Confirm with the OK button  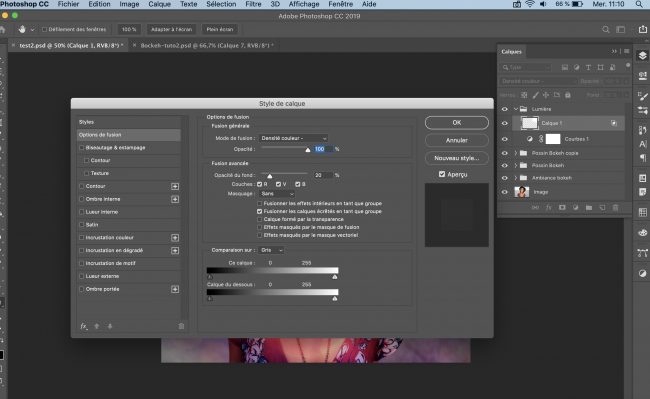pyautogui.click(x=457, y=123)
